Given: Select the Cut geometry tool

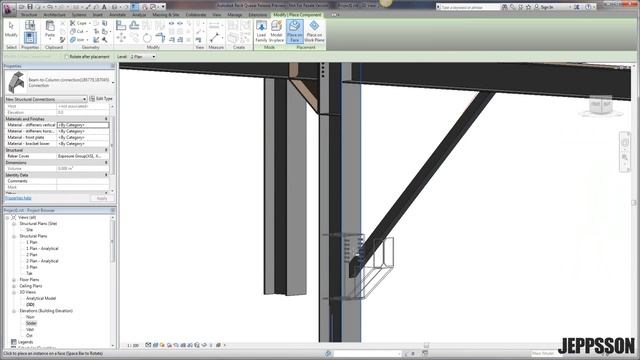Looking at the screenshot, I should (x=78, y=31).
